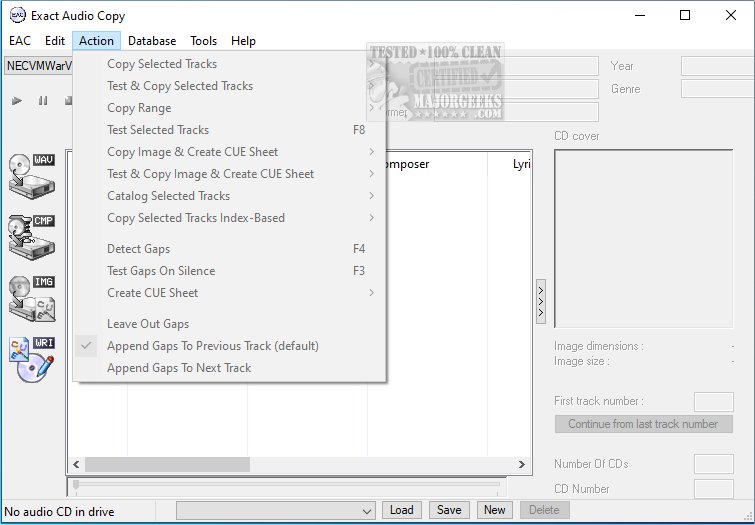Open the Help menu
The width and height of the screenshot is (755, 525).
pyautogui.click(x=243, y=41)
